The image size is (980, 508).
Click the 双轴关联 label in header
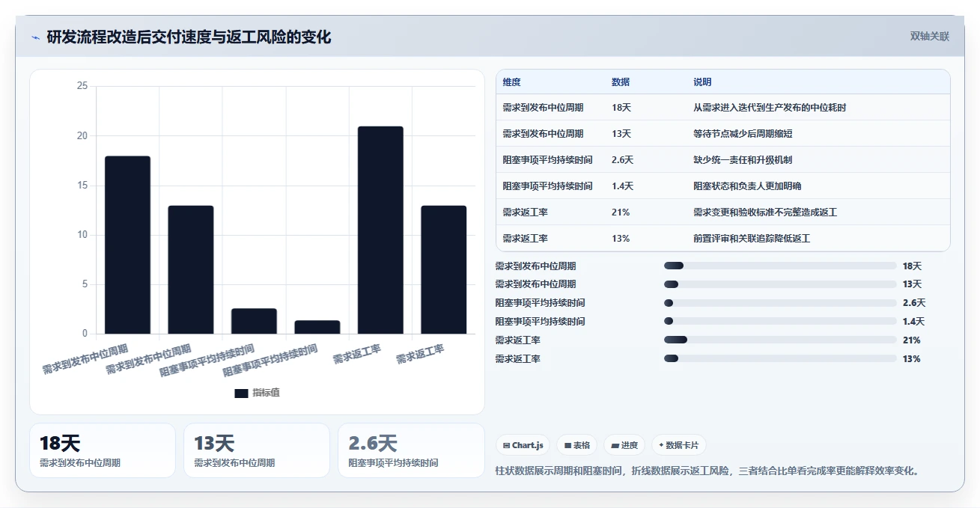[x=930, y=37]
